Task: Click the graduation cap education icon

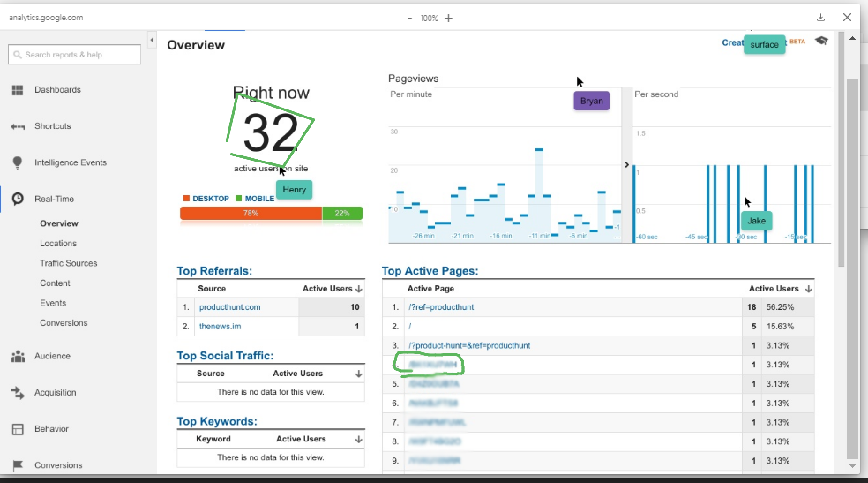Action: (x=821, y=41)
